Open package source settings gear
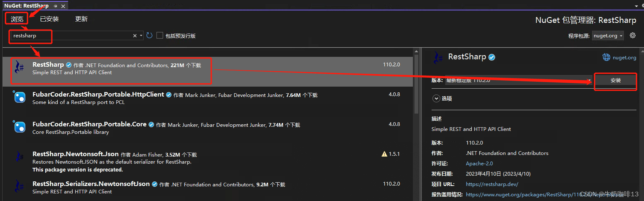The width and height of the screenshot is (644, 201). 633,35
